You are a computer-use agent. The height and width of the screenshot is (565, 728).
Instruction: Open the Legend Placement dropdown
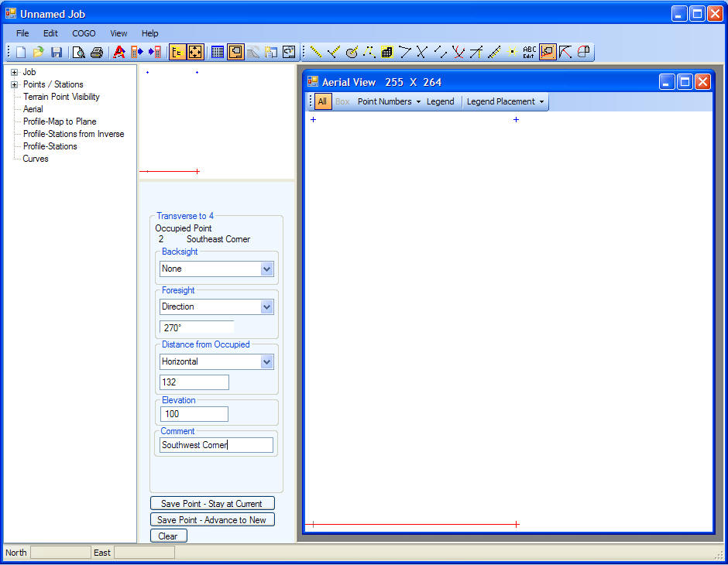click(505, 101)
